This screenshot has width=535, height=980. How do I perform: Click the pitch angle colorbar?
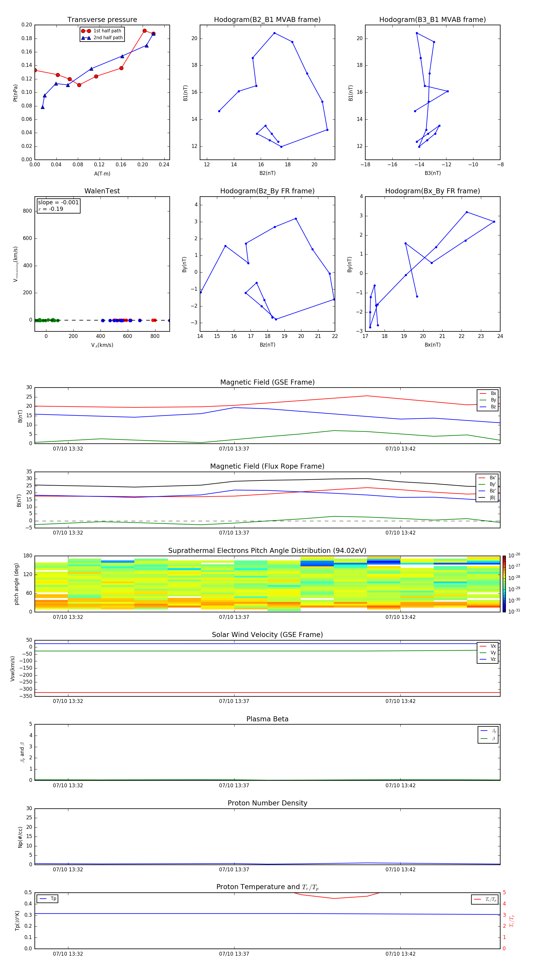click(504, 584)
